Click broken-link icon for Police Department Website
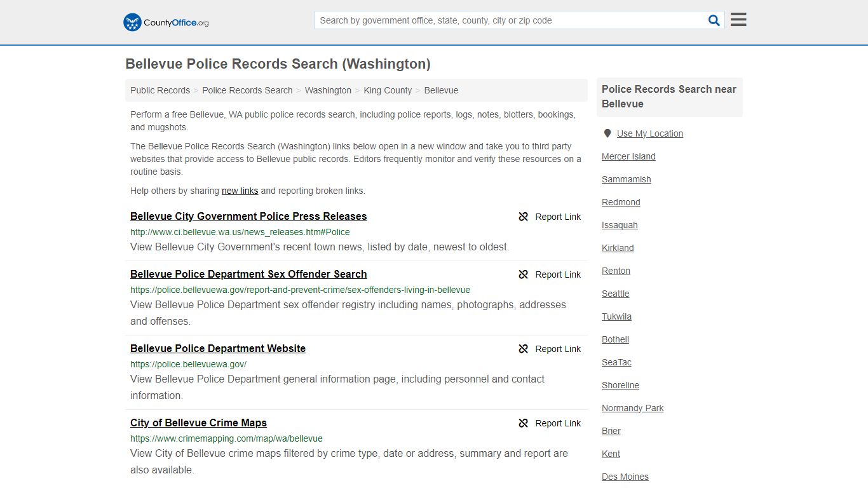The width and height of the screenshot is (868, 488). click(524, 349)
